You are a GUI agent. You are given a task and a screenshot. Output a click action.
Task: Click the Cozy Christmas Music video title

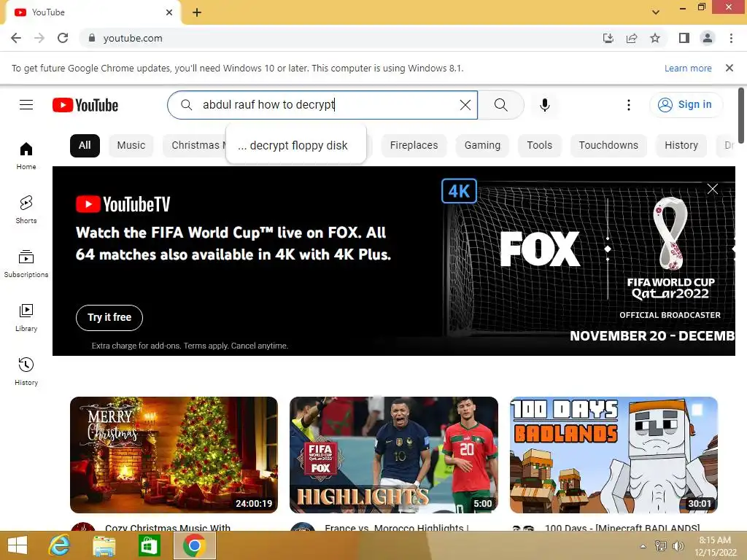[x=168, y=527]
